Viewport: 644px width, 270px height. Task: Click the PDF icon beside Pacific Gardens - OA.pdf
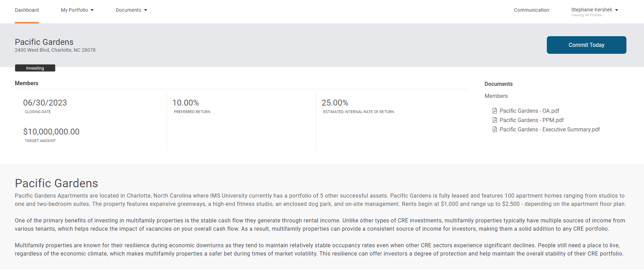coord(495,111)
